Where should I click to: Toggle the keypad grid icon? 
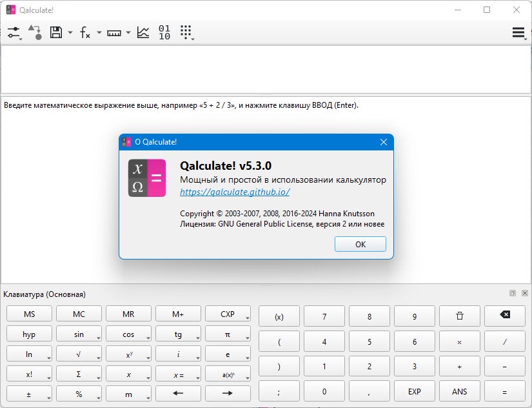click(x=186, y=32)
